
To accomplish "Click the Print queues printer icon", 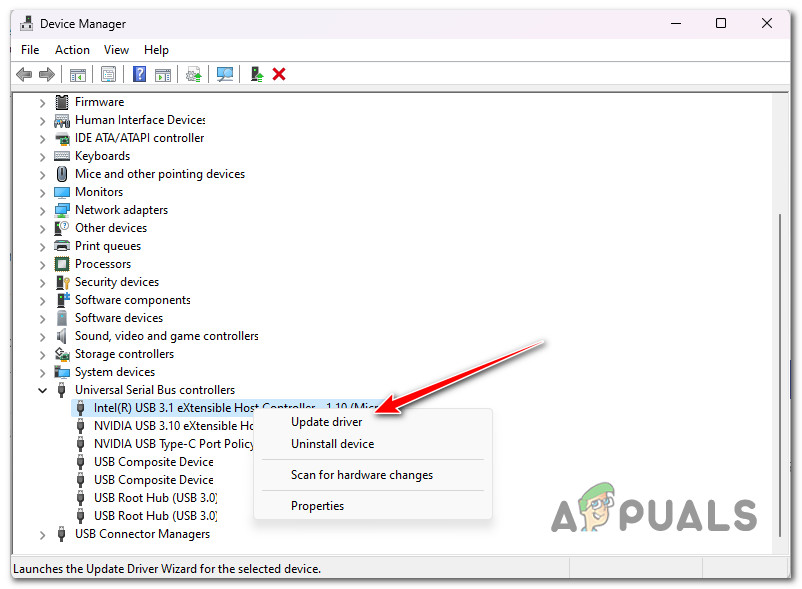I will [62, 246].
